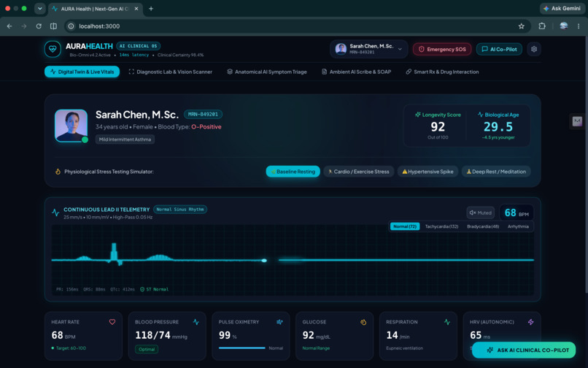Click the floating widget icon at right edge
Viewport: 588px width, 368px height.
[x=577, y=121]
